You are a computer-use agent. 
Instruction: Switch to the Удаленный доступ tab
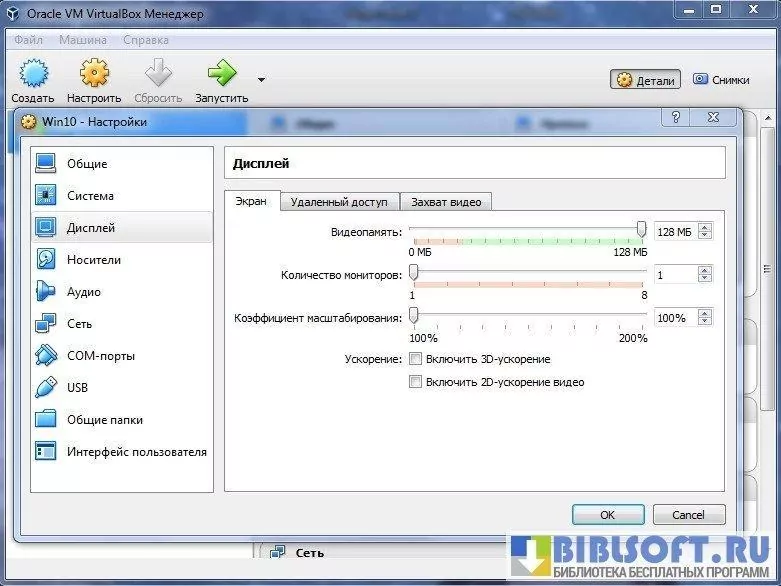(x=339, y=202)
